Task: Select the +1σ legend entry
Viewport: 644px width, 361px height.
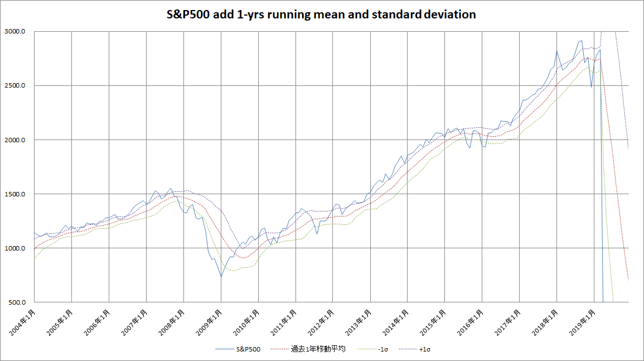Action: [x=414, y=349]
